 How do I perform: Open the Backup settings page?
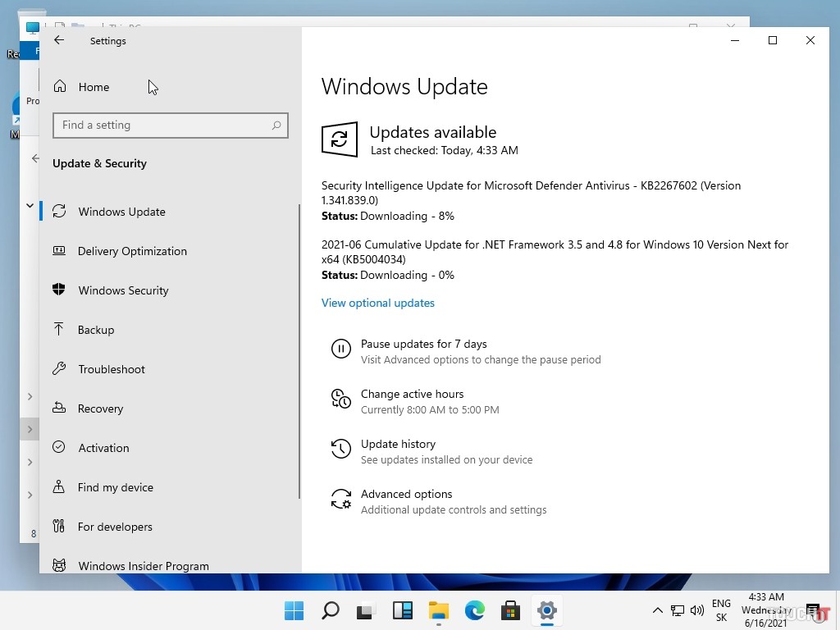point(95,330)
